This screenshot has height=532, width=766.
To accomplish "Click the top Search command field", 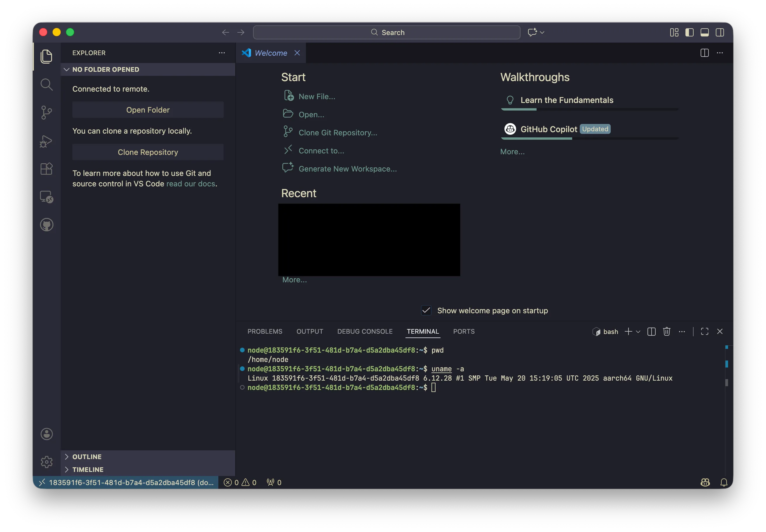I will (x=386, y=32).
